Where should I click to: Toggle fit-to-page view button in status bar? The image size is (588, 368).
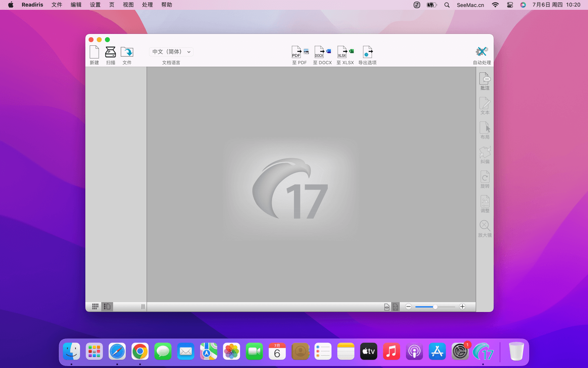pyautogui.click(x=395, y=307)
